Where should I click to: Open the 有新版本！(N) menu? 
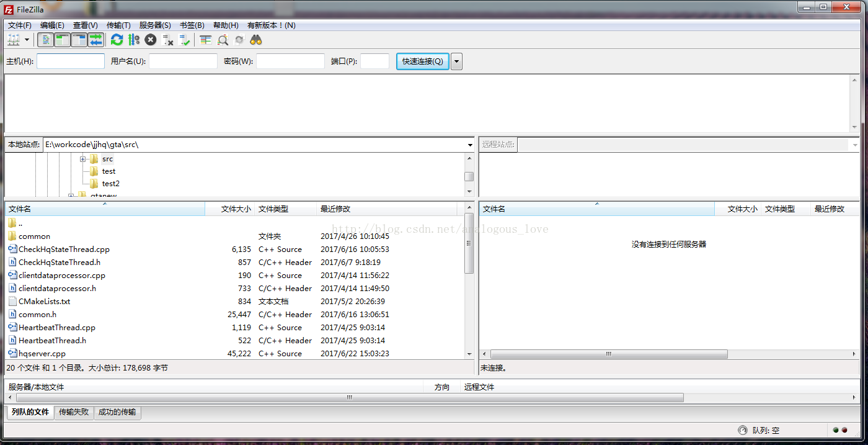[272, 25]
